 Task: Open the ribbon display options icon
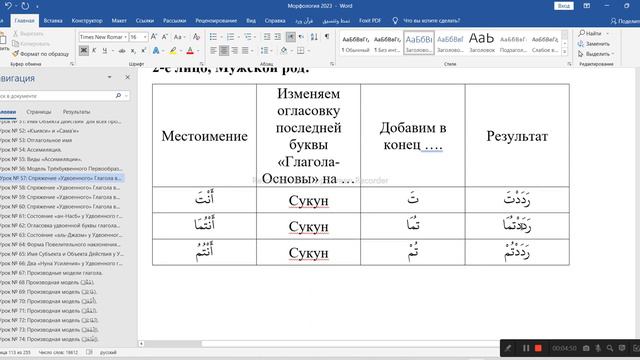point(587,6)
